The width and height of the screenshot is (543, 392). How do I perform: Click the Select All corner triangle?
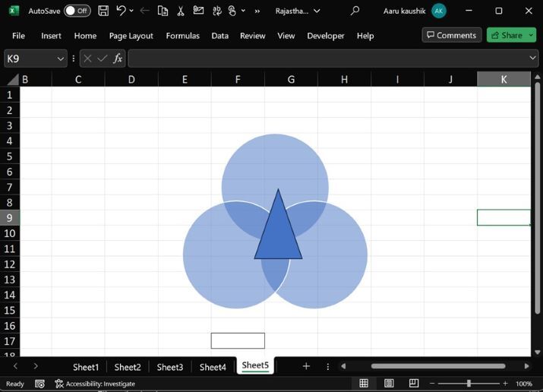coord(13,79)
